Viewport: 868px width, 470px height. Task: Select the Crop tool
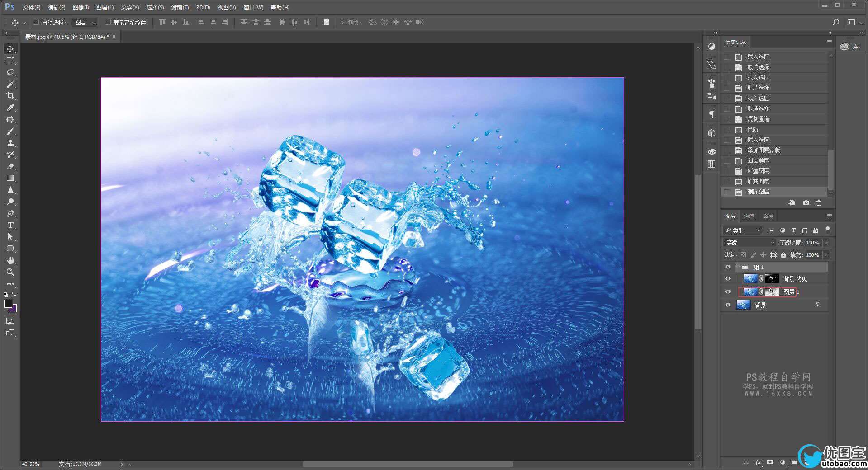tap(10, 96)
